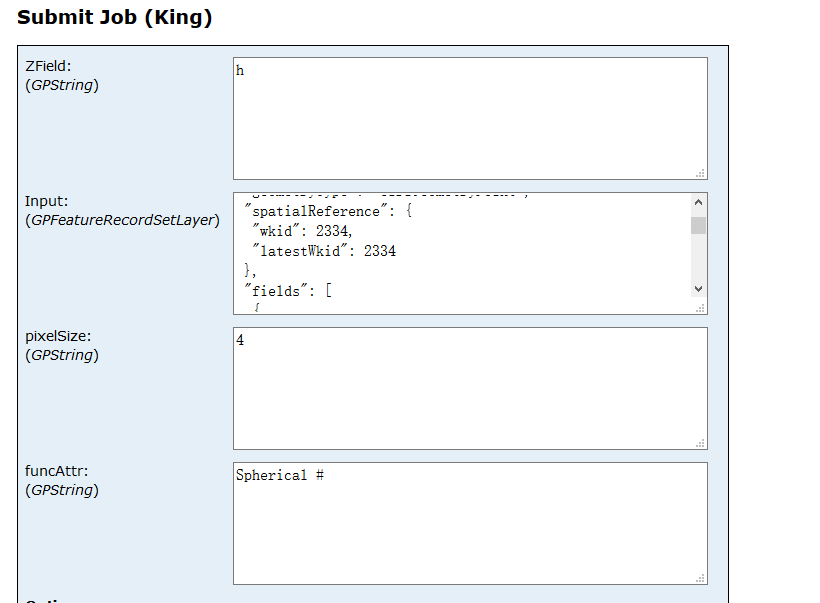Click the "wkid": 2334 line

point(302,231)
